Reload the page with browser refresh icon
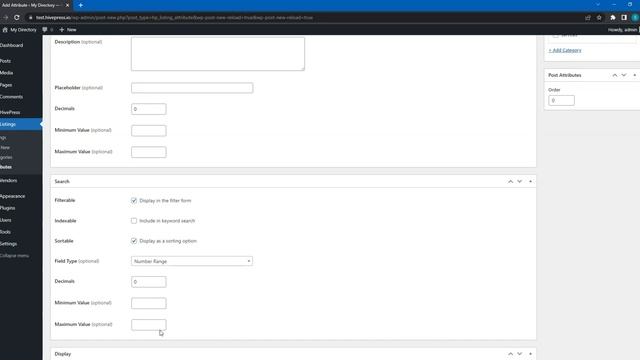Screen dimensions: 640x360 (17, 18)
